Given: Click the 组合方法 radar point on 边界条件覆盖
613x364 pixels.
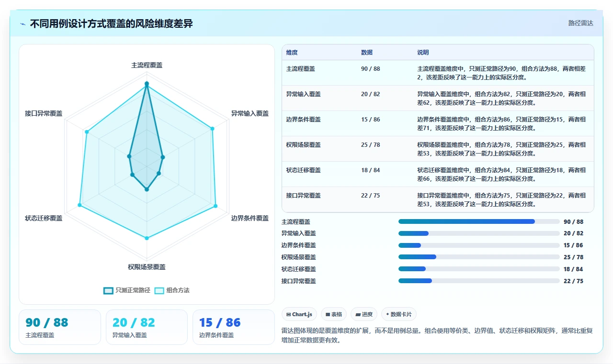Looking at the screenshot, I should (215, 206).
